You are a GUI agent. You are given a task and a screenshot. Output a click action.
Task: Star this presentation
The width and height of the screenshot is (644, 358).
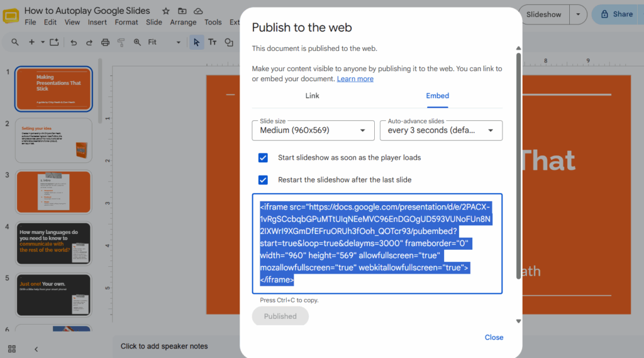point(165,11)
